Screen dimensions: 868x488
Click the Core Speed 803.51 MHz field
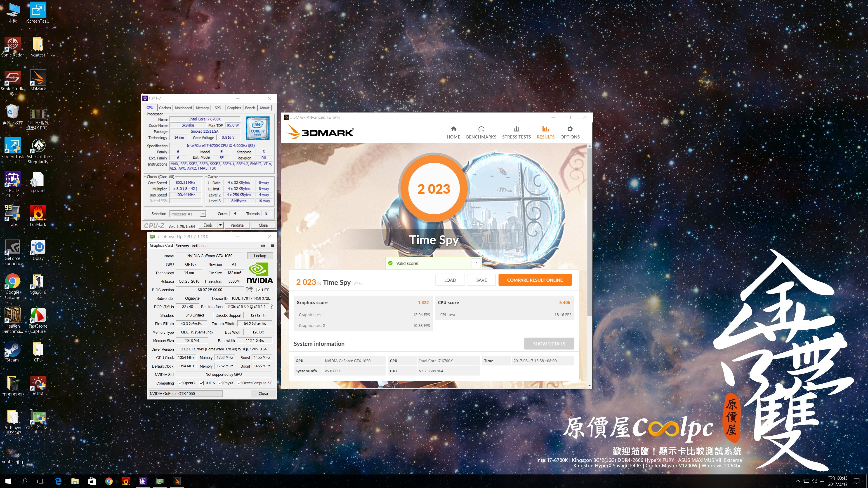185,183
